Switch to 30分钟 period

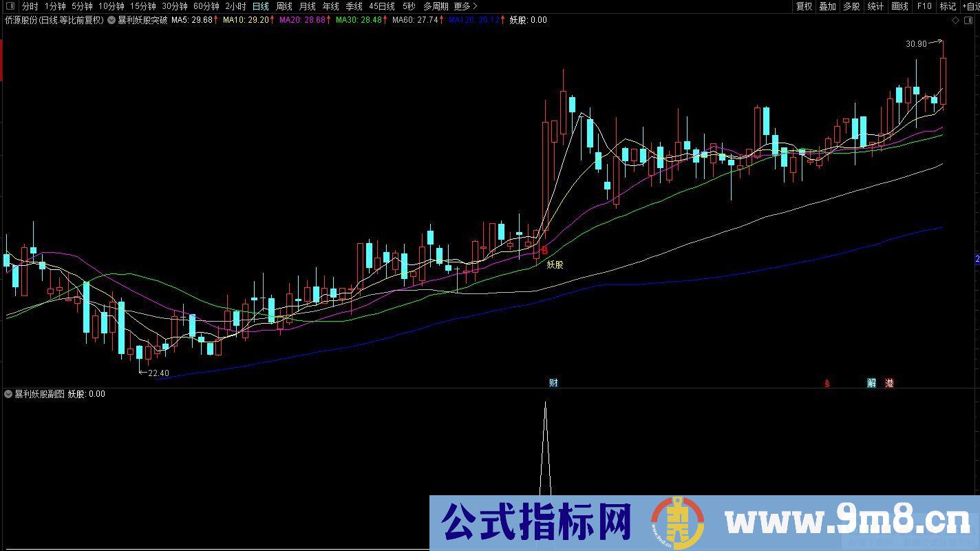pyautogui.click(x=175, y=6)
